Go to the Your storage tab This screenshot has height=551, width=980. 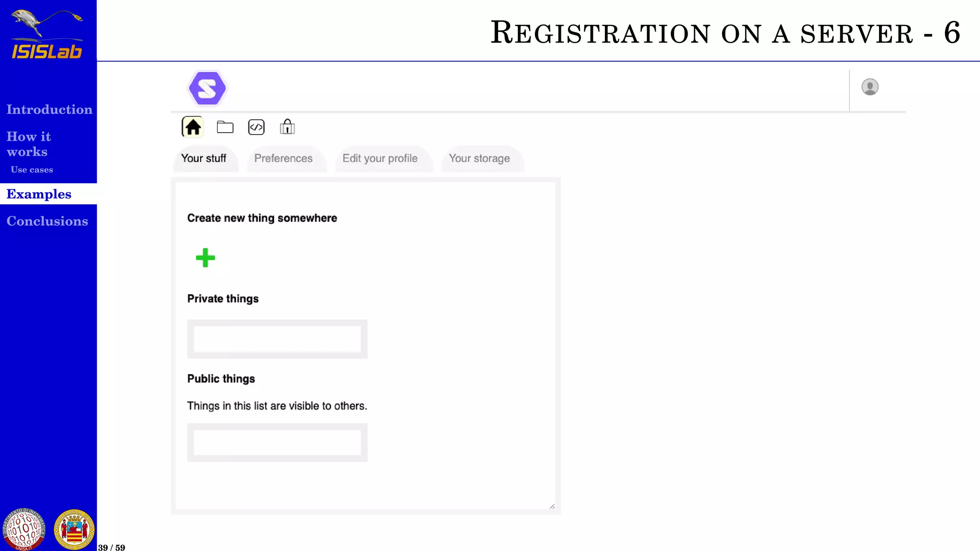click(479, 158)
